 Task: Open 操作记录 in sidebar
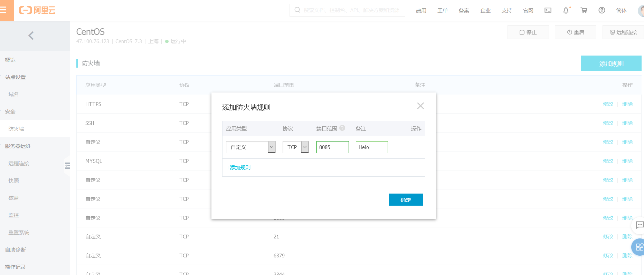[16, 267]
